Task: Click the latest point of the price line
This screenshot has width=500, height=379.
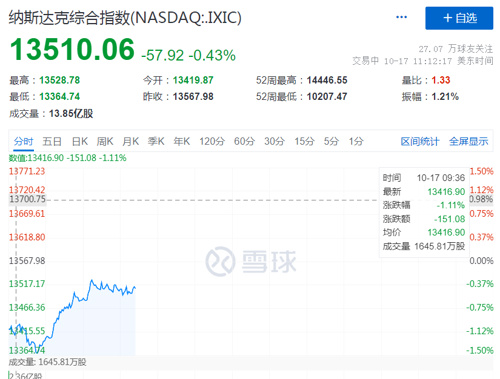Action: coord(135,287)
